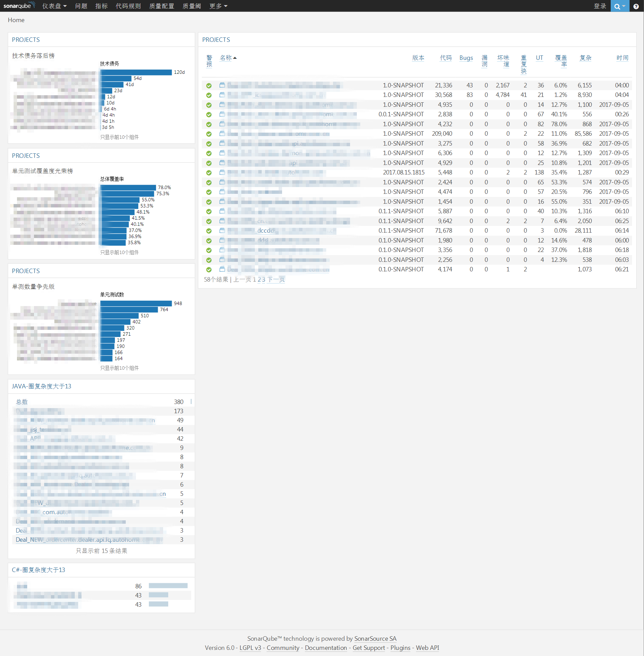
Task: Jump to page 3 of project results
Action: [264, 280]
